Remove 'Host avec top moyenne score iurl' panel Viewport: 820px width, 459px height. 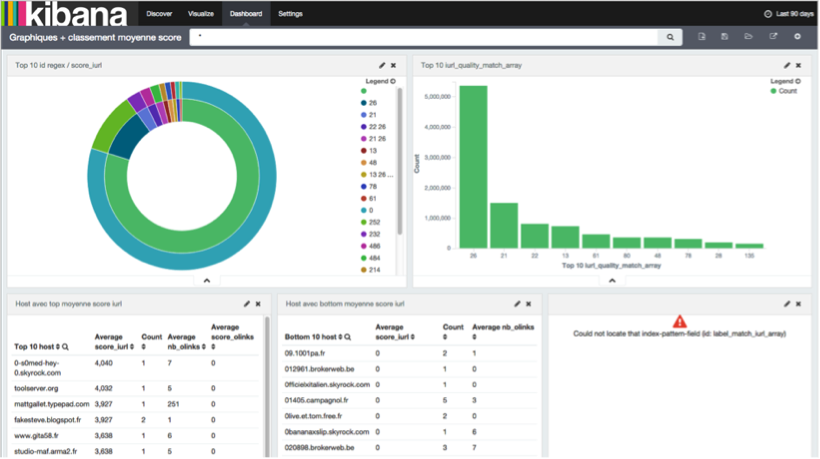point(258,304)
